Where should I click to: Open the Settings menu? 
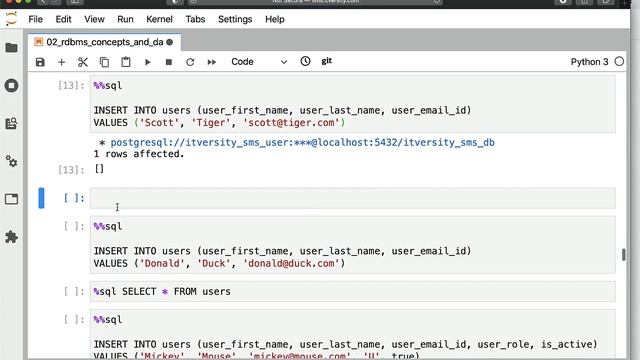pyautogui.click(x=235, y=19)
